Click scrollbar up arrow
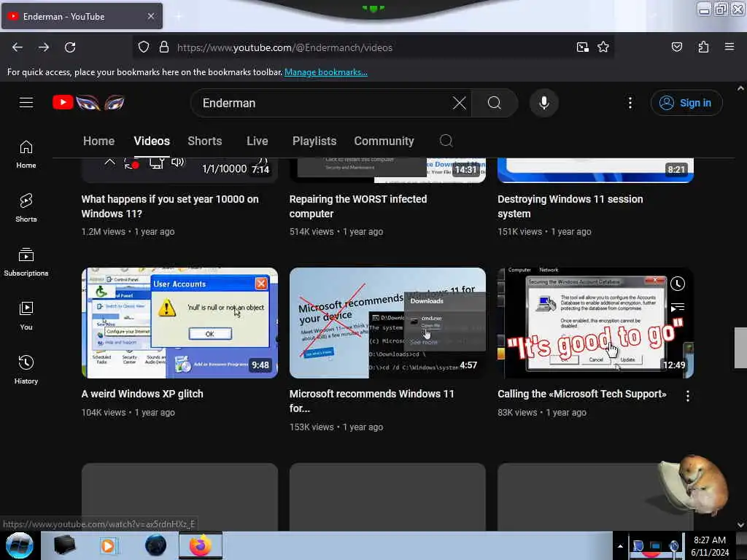 coord(740,88)
